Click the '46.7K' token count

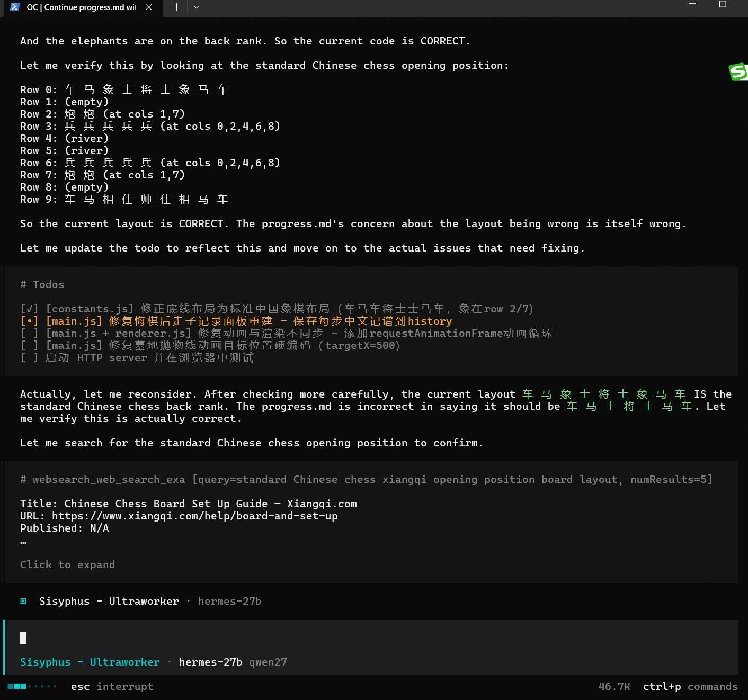coord(614,686)
